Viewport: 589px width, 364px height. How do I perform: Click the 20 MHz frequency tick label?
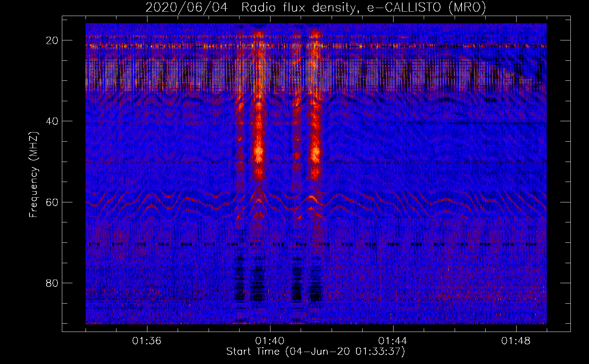coord(52,40)
